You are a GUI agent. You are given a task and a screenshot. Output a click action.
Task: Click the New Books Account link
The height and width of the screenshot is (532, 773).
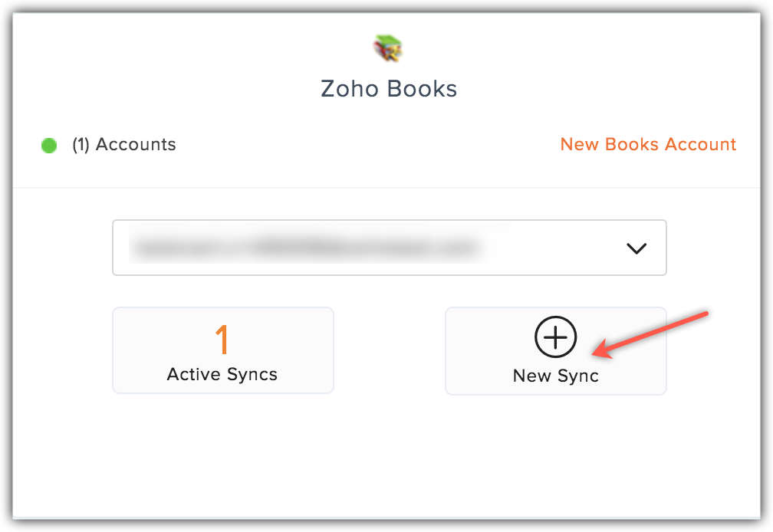click(x=647, y=144)
